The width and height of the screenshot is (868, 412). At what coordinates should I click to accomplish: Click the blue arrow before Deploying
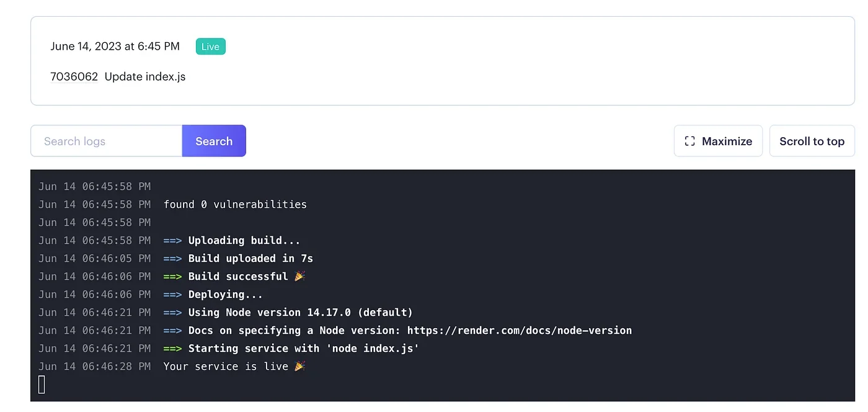click(172, 294)
